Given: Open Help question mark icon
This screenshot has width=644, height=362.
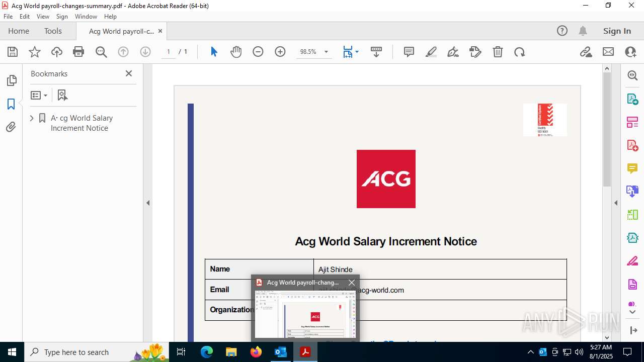Looking at the screenshot, I should pyautogui.click(x=562, y=31).
